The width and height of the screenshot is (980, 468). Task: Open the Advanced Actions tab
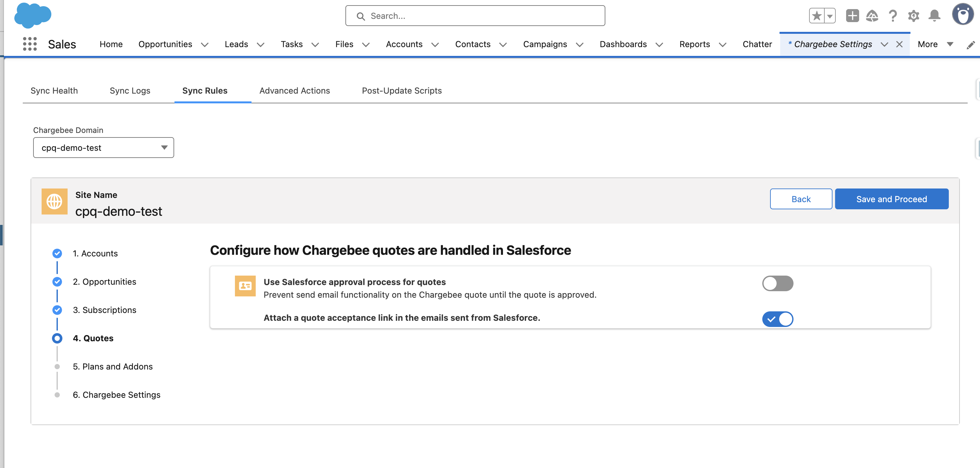tap(294, 91)
